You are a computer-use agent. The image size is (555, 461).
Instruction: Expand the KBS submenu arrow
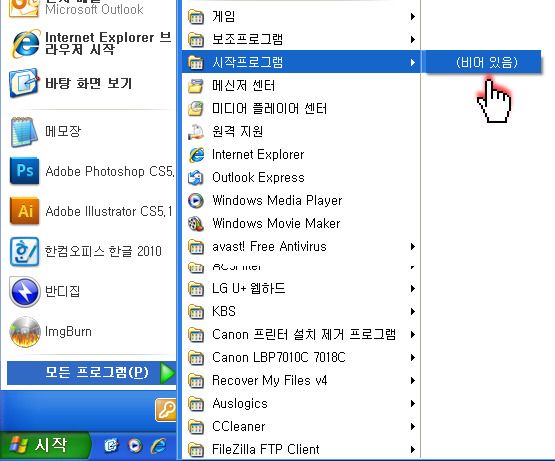[x=412, y=312]
